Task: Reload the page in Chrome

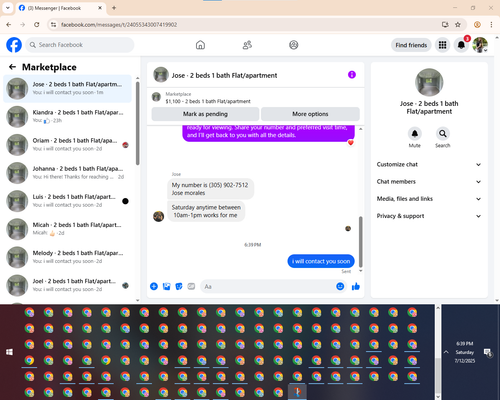Action: (37, 24)
